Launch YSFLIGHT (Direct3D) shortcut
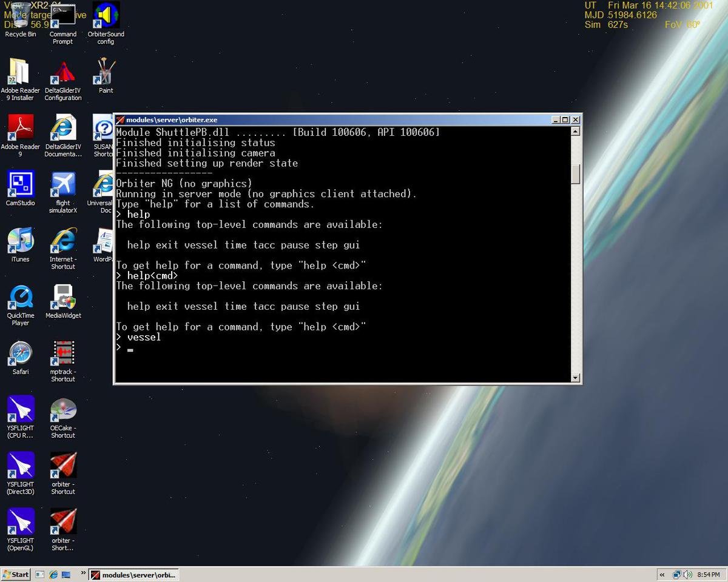 click(x=21, y=473)
